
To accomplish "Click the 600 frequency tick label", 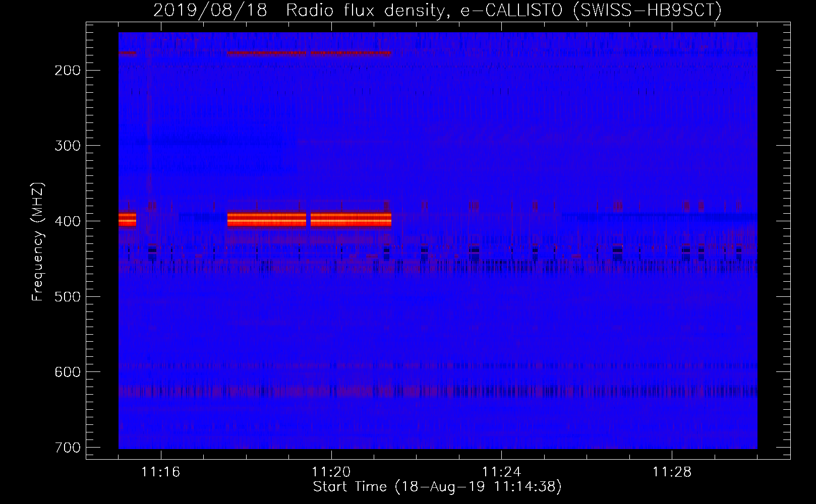I will click(67, 372).
